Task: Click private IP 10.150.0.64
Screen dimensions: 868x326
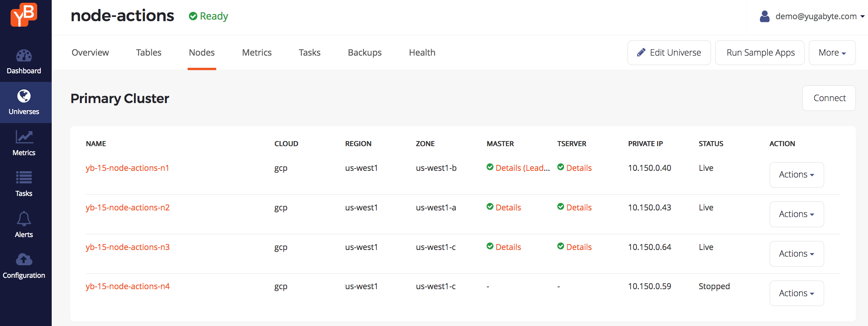Action: (x=649, y=247)
